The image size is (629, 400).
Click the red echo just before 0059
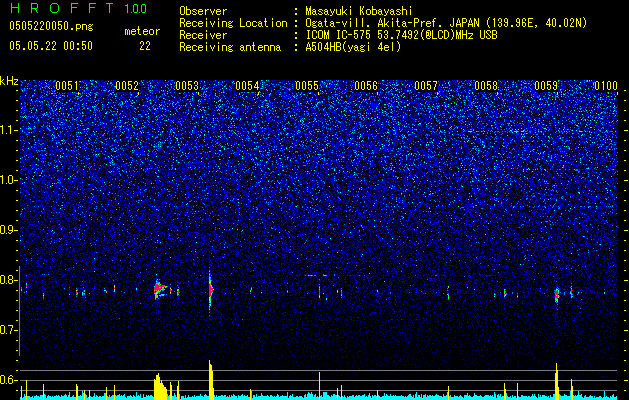point(556,295)
